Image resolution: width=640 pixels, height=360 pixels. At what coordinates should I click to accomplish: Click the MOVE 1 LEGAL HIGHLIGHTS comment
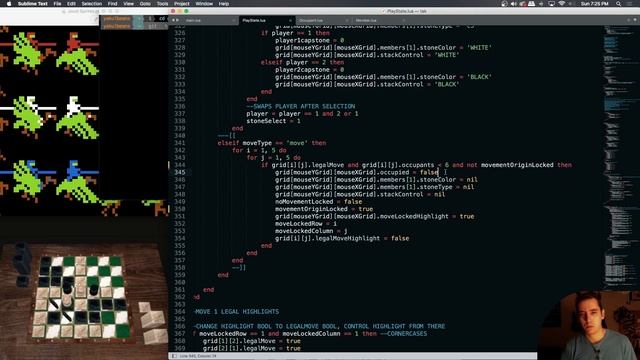[237, 311]
